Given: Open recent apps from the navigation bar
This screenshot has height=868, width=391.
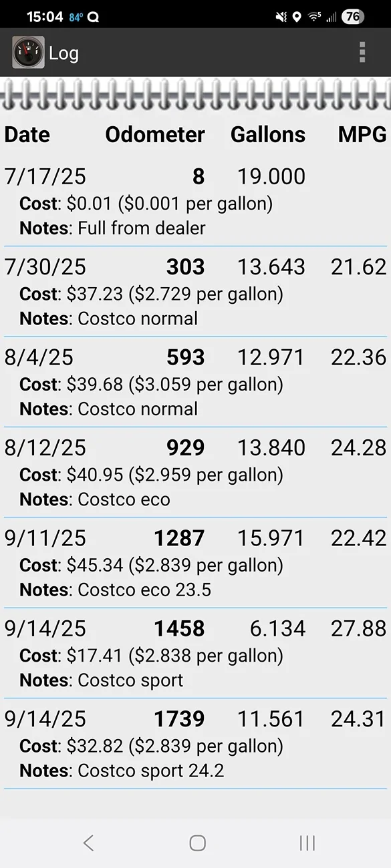Looking at the screenshot, I should pos(307,843).
